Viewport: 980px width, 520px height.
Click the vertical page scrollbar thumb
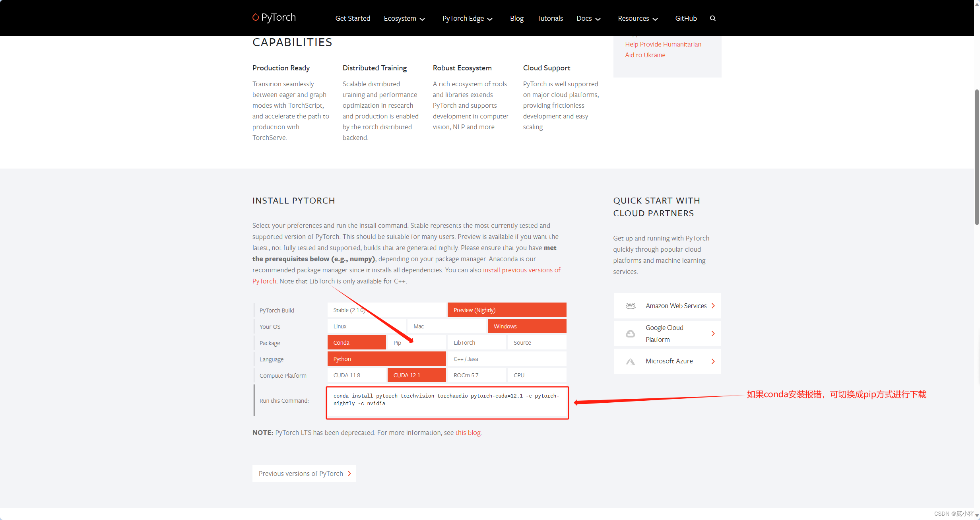976,157
